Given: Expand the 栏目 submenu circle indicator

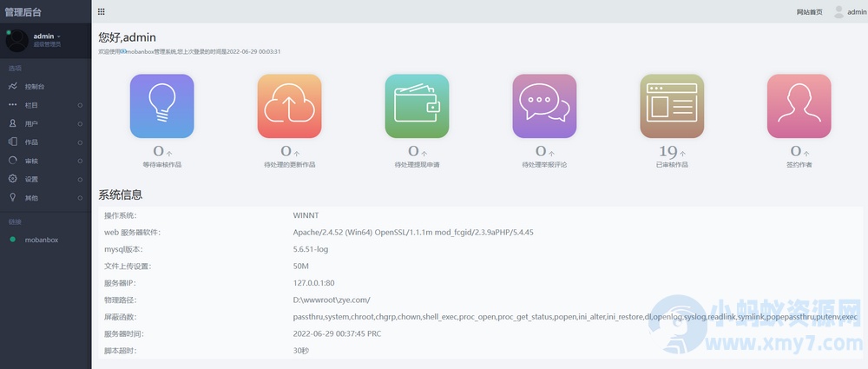Looking at the screenshot, I should [x=80, y=105].
